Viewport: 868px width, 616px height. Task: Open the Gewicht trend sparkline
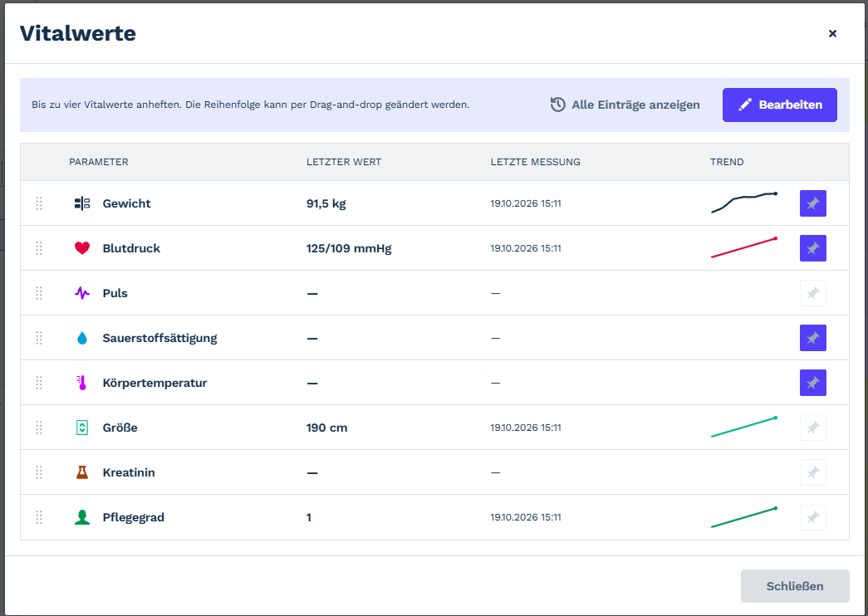(744, 203)
